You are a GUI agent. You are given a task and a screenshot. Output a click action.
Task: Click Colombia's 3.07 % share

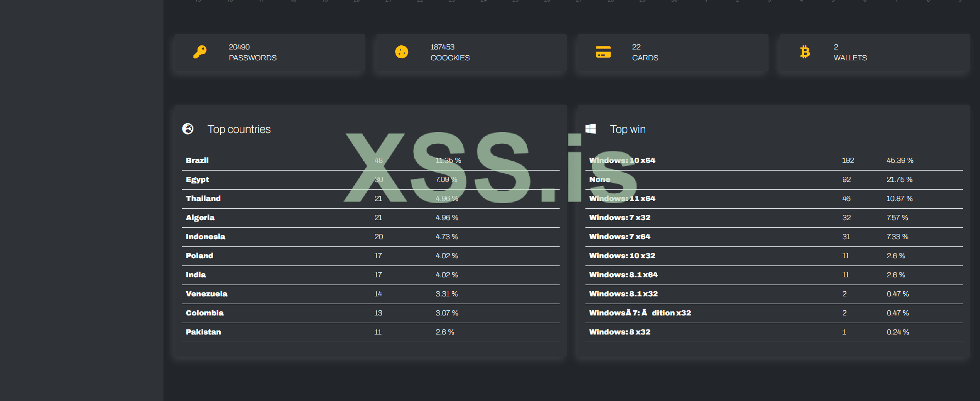(x=447, y=313)
